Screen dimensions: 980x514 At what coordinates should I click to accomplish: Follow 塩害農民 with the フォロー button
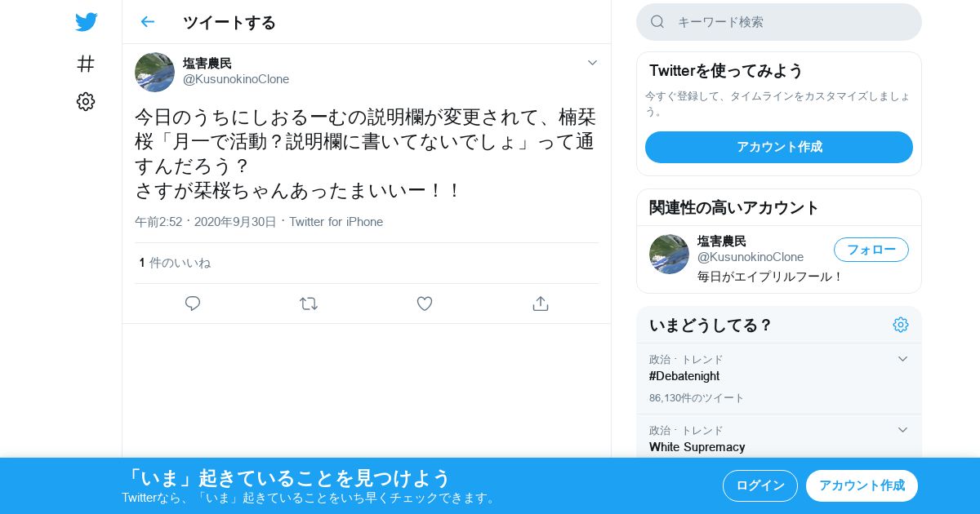(x=871, y=250)
